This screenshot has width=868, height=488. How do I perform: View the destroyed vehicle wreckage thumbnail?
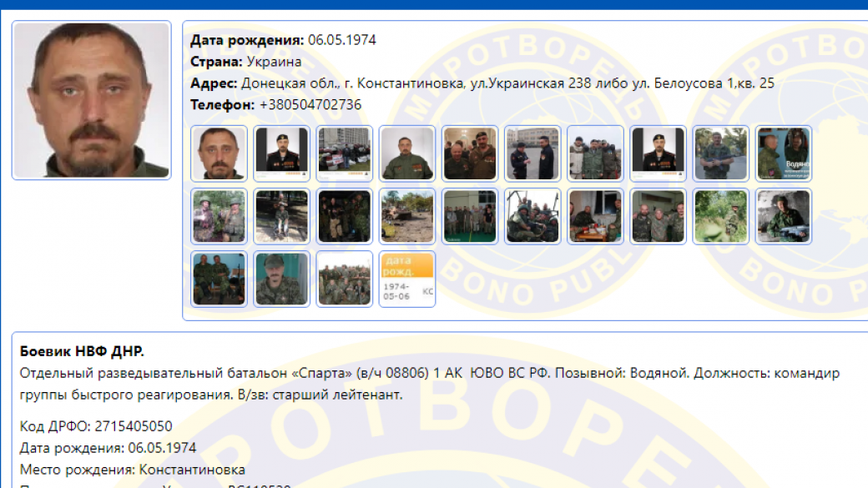click(x=407, y=216)
